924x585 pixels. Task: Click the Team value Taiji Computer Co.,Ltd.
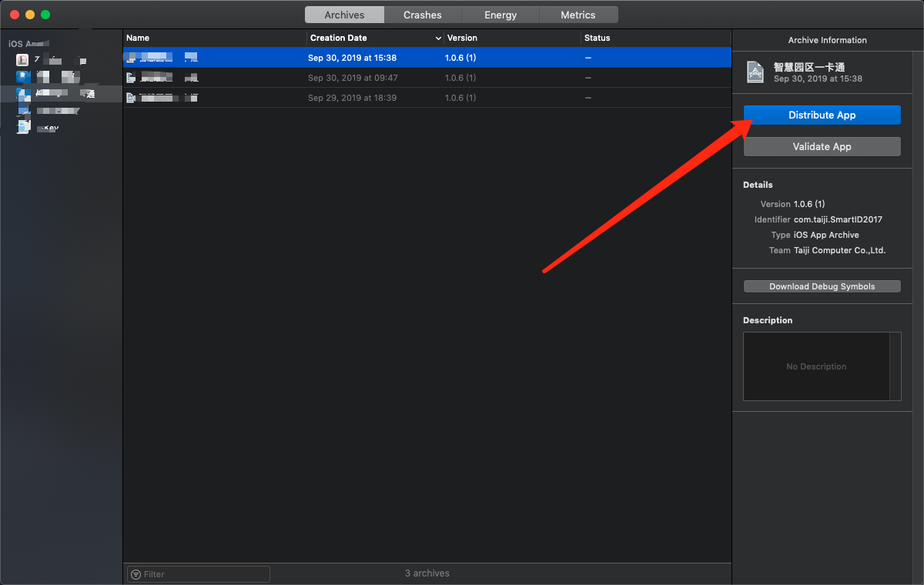tap(839, 250)
